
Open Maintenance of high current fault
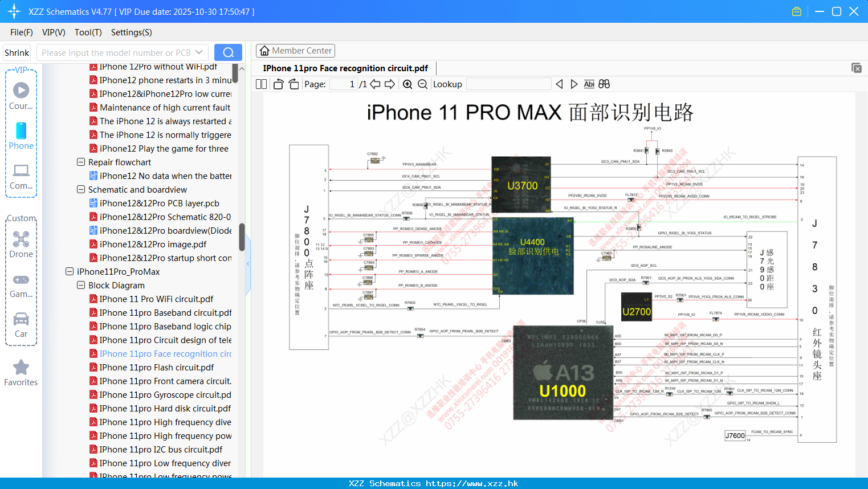pyautogui.click(x=165, y=108)
